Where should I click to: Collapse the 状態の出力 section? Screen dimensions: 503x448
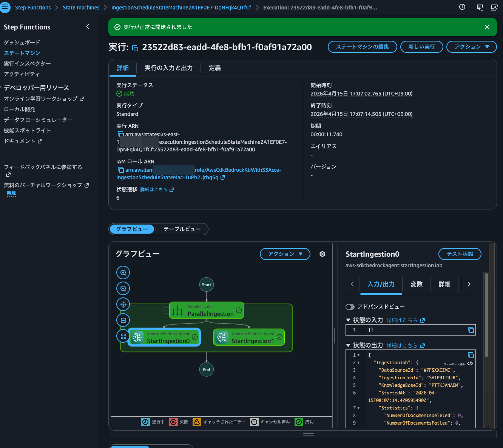click(x=348, y=345)
